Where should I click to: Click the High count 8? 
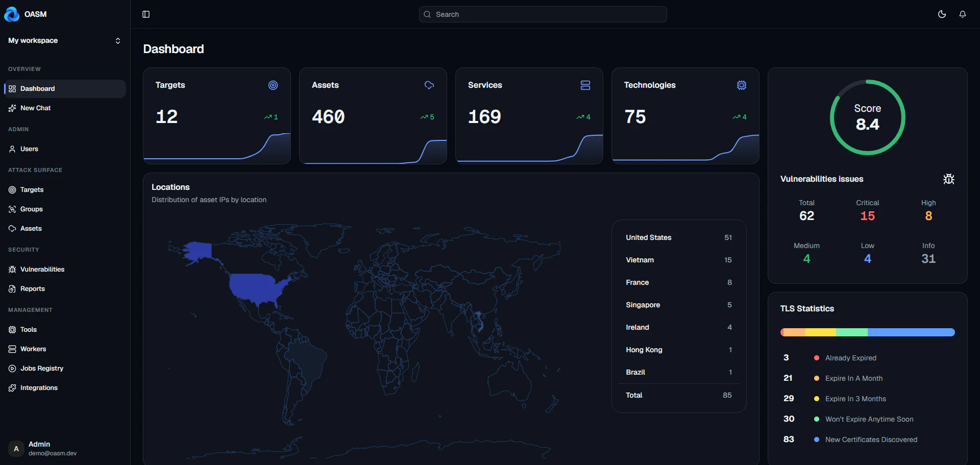point(928,216)
